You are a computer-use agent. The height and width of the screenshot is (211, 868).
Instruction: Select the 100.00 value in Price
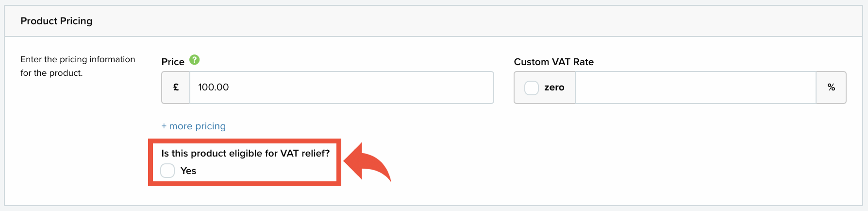[214, 88]
